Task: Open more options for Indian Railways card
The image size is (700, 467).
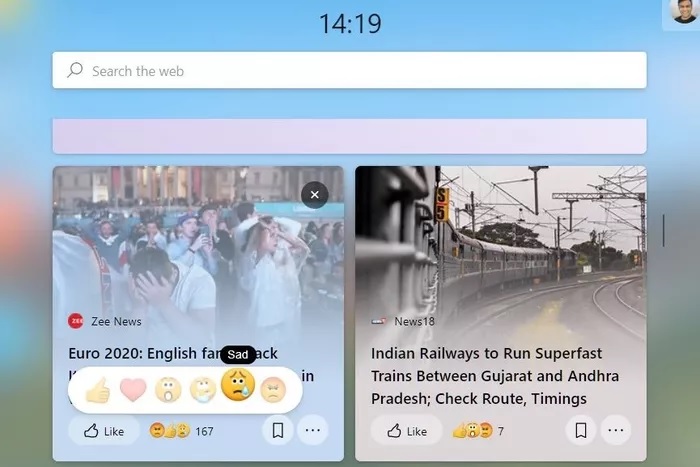Action: coord(615,431)
